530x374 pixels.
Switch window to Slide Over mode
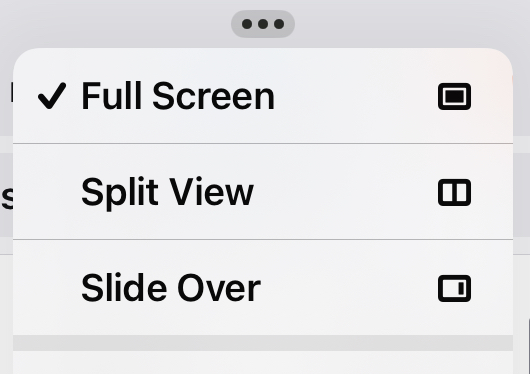point(263,287)
